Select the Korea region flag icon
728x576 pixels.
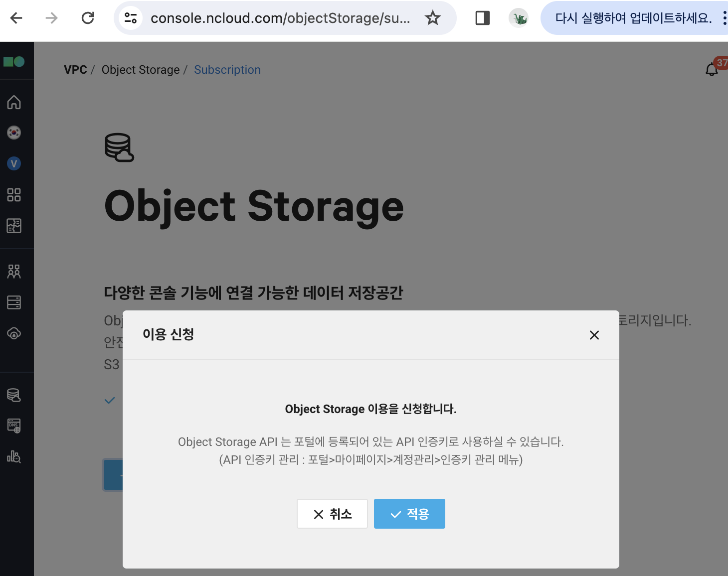[14, 133]
